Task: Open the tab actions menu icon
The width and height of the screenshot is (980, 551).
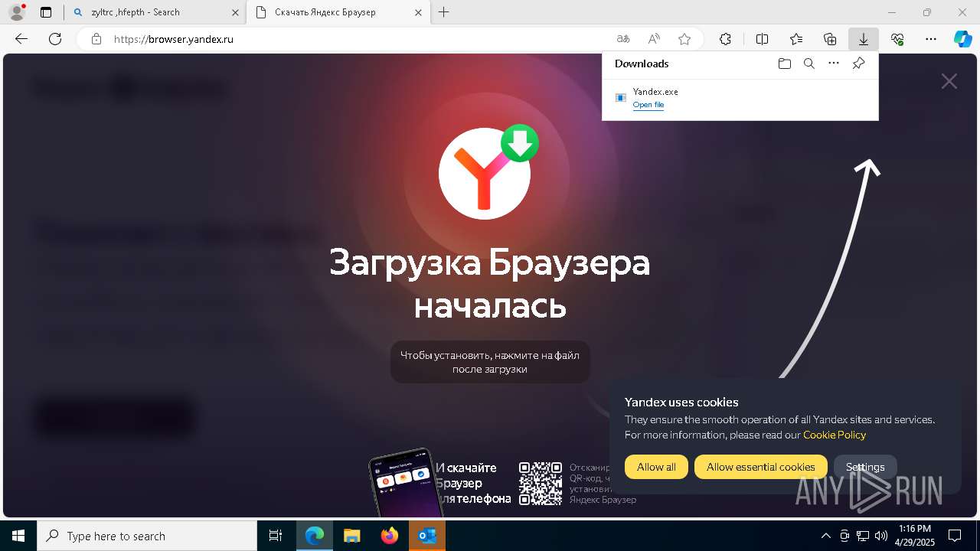Action: point(46,12)
